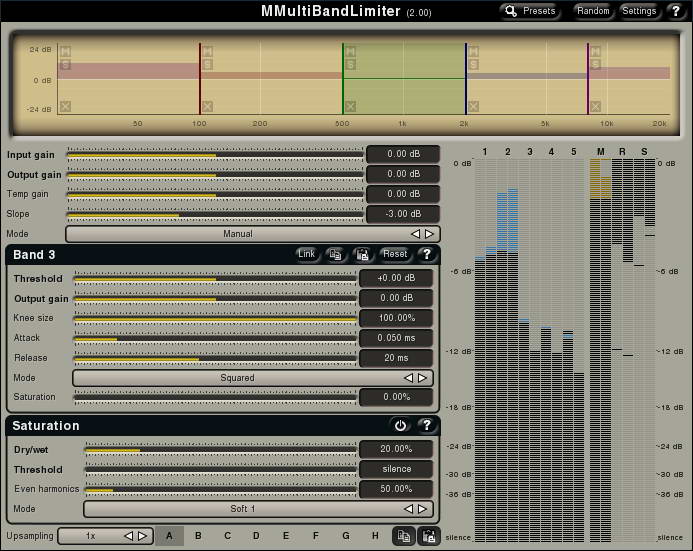The height and width of the screenshot is (551, 693).
Task: Click the Attack slider
Action: pos(215,338)
